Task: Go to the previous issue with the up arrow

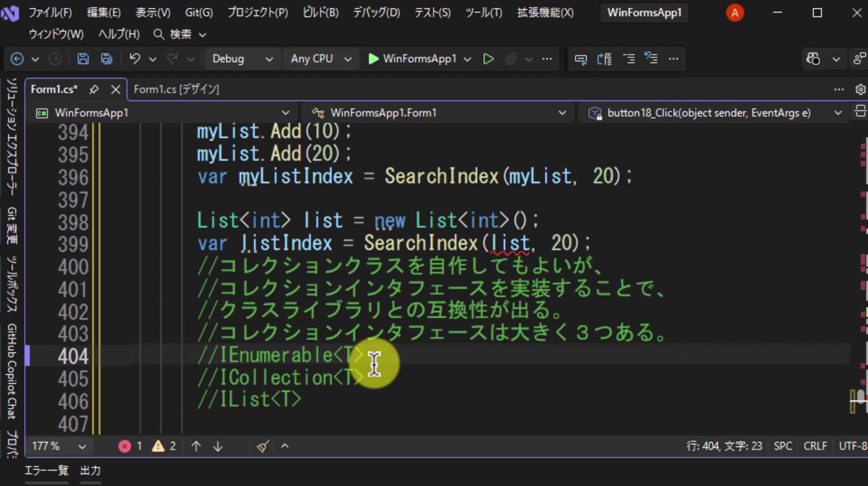Action: [x=196, y=446]
